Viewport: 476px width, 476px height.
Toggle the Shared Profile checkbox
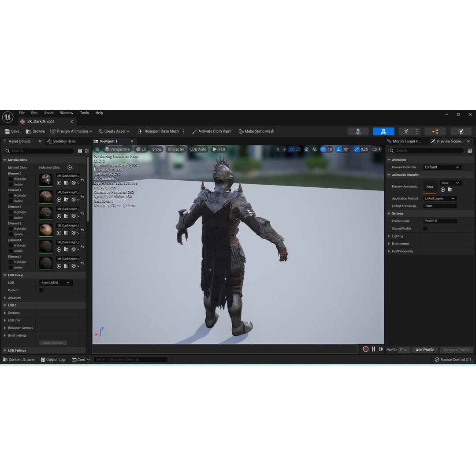click(425, 229)
